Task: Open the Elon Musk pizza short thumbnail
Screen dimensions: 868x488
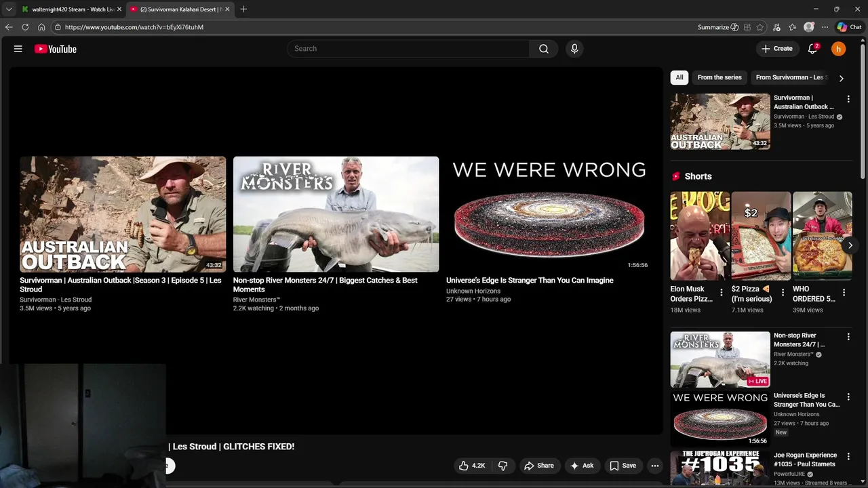Action: pos(700,236)
